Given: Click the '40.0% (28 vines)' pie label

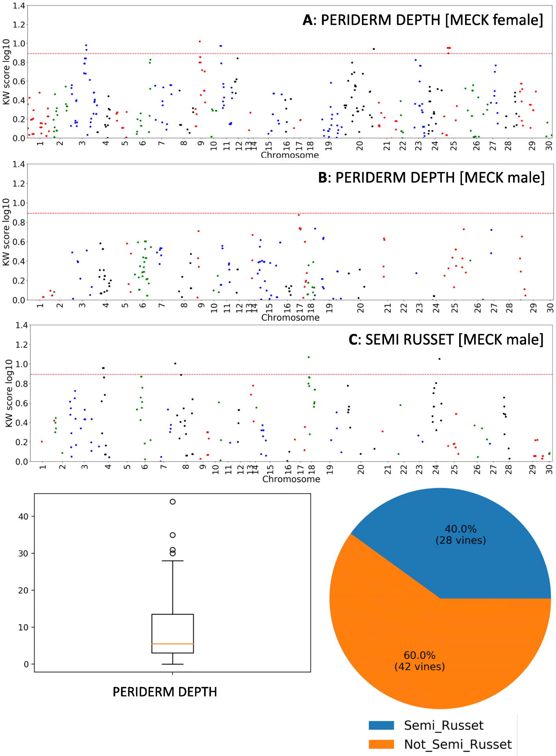Looking at the screenshot, I should [460, 534].
